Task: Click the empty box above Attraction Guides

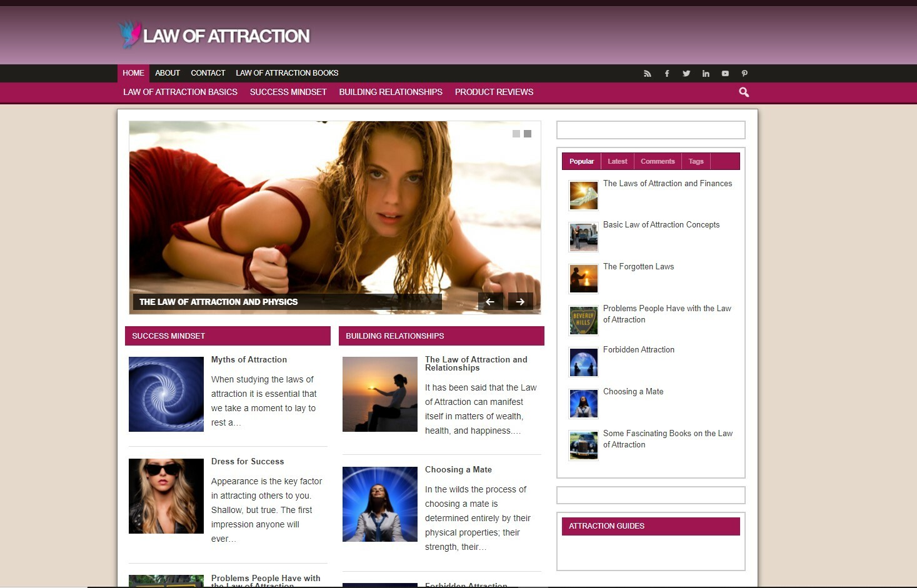Action: pos(651,495)
